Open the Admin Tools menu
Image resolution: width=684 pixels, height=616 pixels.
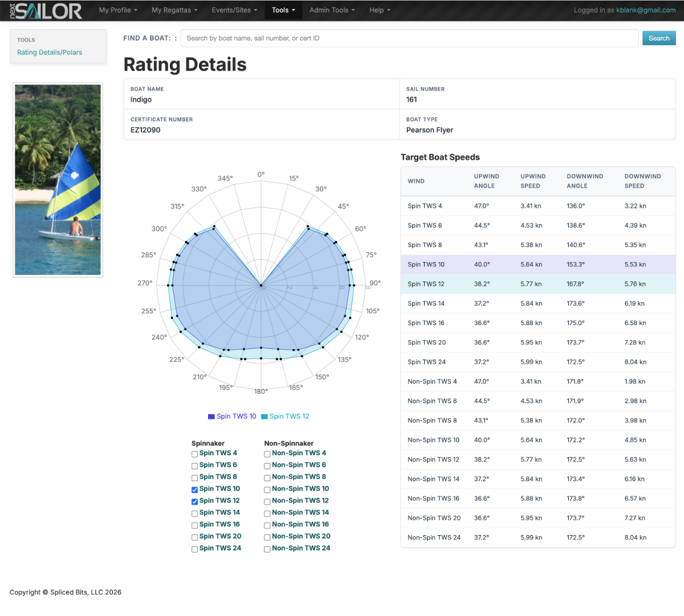(x=332, y=10)
